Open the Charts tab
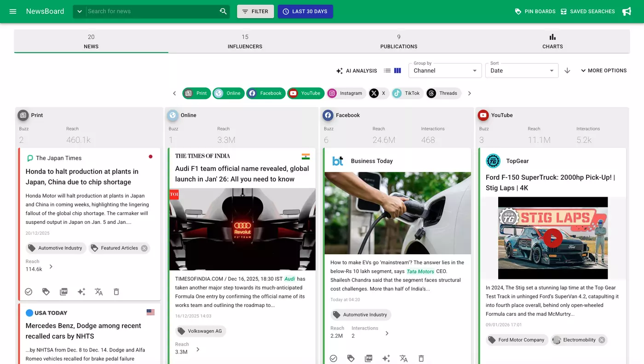Image resolution: width=644 pixels, height=364 pixels. click(x=552, y=41)
